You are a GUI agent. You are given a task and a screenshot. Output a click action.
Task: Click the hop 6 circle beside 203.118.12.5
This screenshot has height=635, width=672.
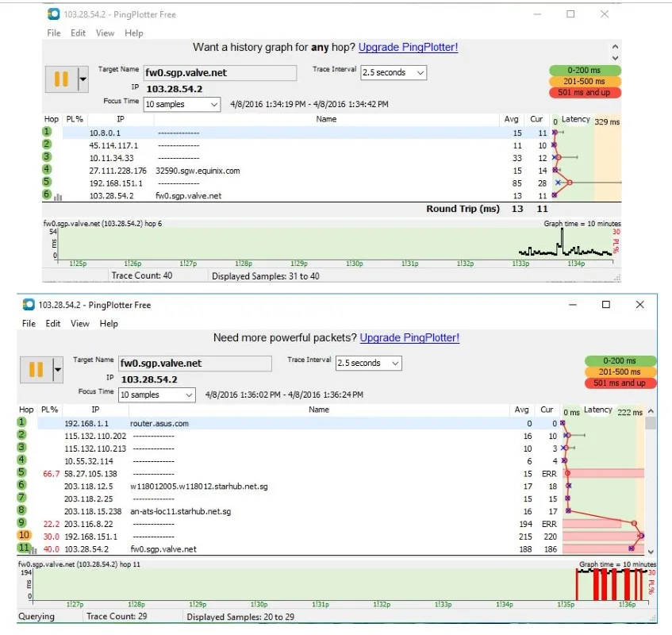[22, 485]
